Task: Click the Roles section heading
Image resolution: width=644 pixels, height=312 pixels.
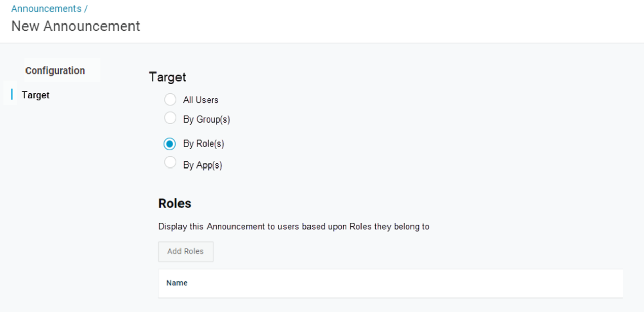Action: [x=174, y=203]
